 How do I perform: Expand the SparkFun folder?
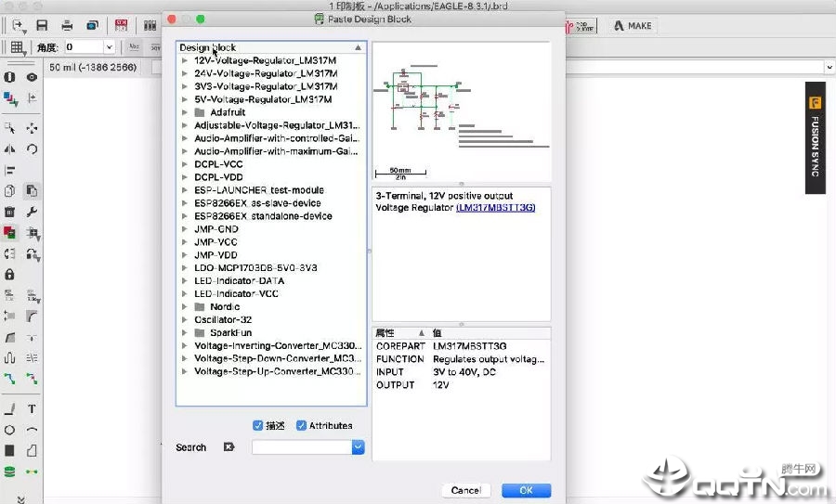point(185,332)
